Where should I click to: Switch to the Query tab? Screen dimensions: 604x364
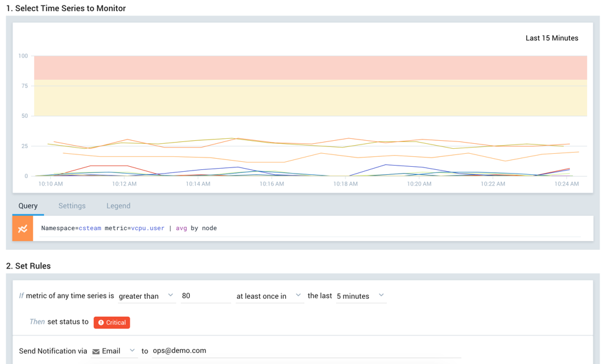(28, 206)
